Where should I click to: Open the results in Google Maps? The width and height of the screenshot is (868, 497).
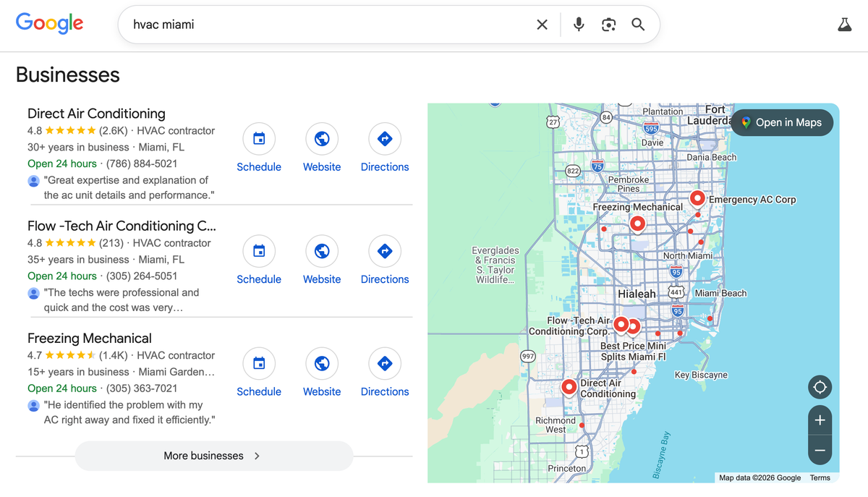point(781,122)
